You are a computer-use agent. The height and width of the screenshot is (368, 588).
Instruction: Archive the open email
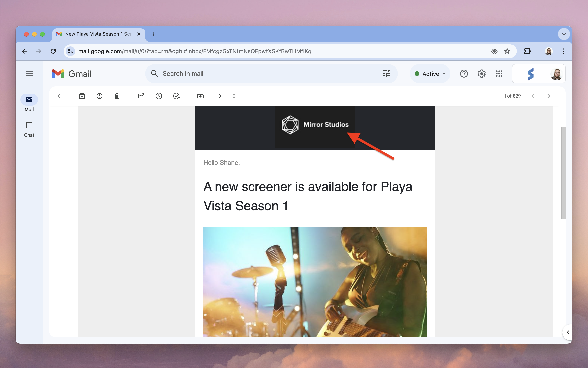82,96
